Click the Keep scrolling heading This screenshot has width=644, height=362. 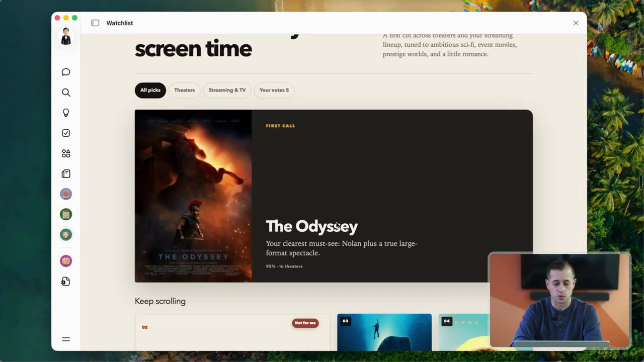[160, 301]
